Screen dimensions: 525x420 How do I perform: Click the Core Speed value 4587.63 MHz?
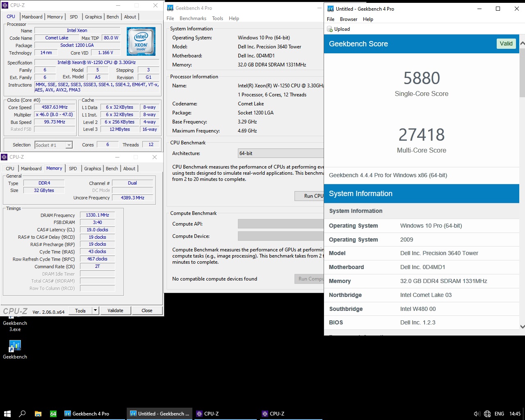55,107
